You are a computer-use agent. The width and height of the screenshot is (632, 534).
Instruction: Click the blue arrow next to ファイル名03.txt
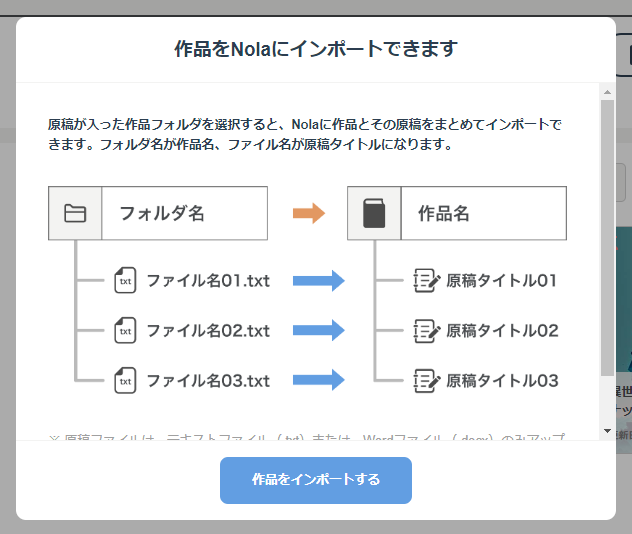tap(318, 381)
